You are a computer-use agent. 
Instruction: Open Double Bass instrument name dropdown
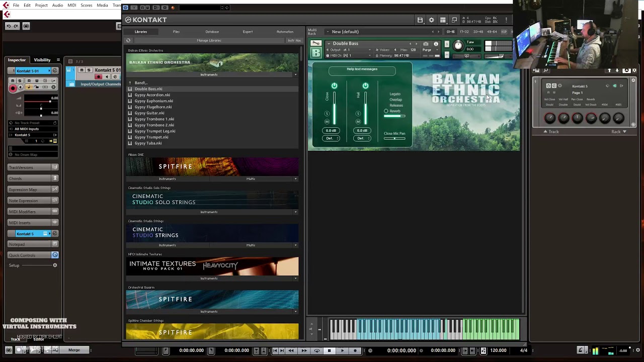329,44
